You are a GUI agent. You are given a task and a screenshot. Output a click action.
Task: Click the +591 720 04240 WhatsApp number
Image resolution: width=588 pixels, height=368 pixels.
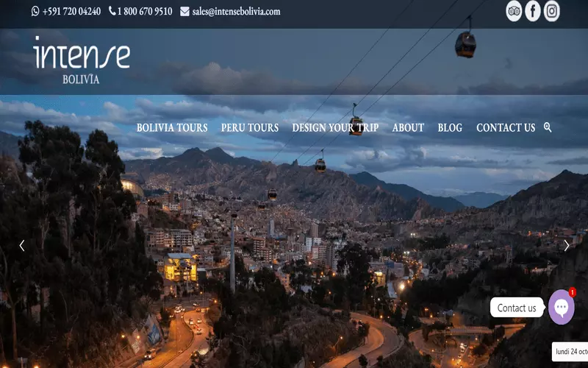(71, 12)
